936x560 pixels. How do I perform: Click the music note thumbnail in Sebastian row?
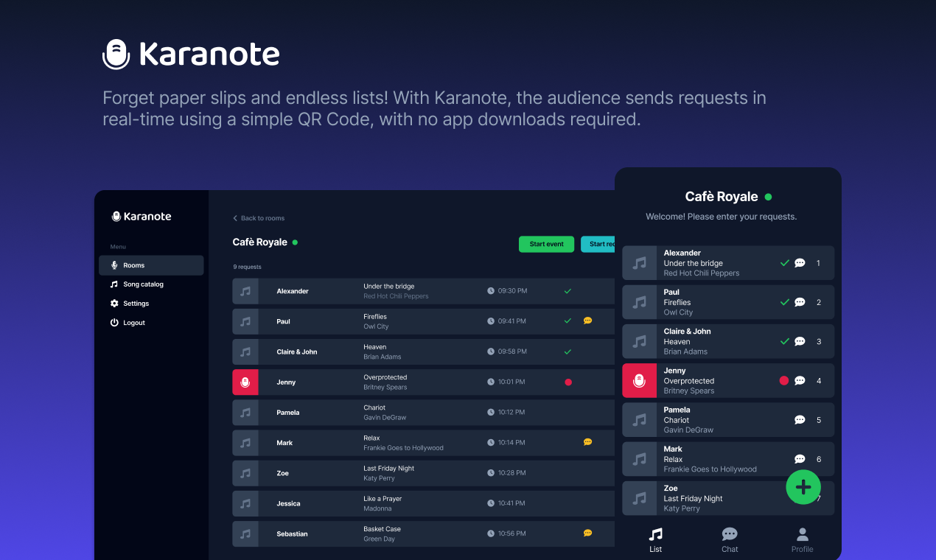pyautogui.click(x=245, y=533)
